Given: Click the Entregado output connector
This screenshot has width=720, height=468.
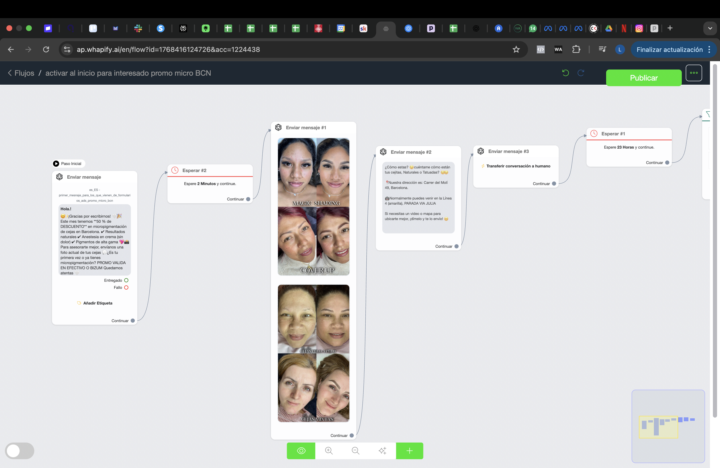Looking at the screenshot, I should [126, 280].
